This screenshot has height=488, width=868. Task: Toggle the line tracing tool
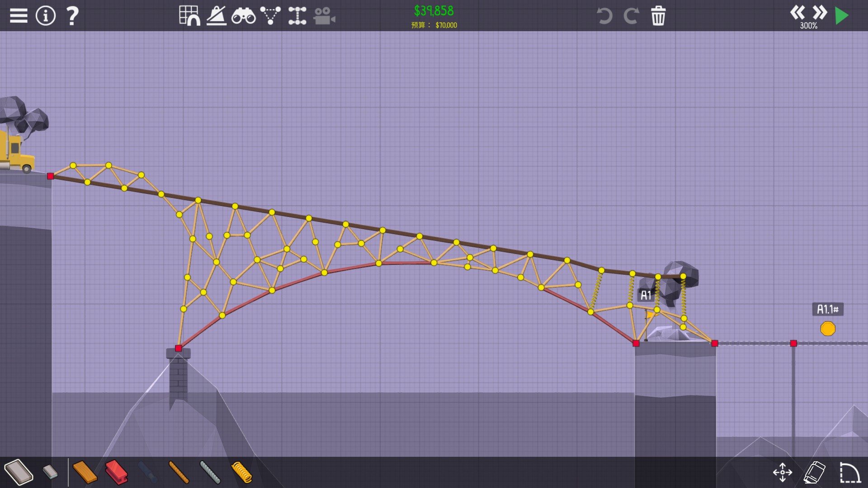(x=217, y=16)
